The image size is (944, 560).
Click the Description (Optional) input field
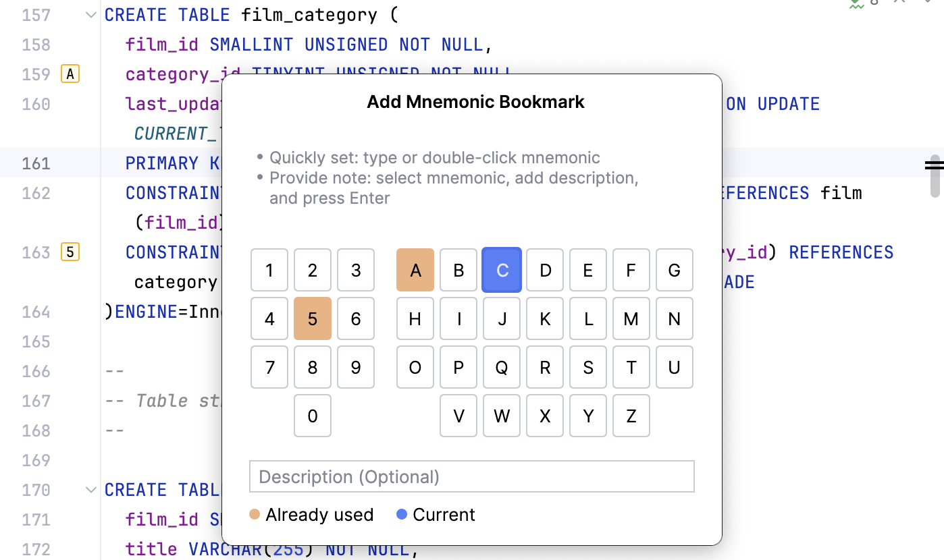point(471,476)
